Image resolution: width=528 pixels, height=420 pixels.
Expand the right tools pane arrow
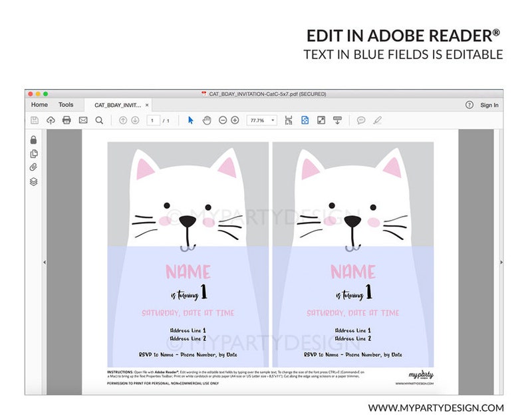[x=501, y=262]
